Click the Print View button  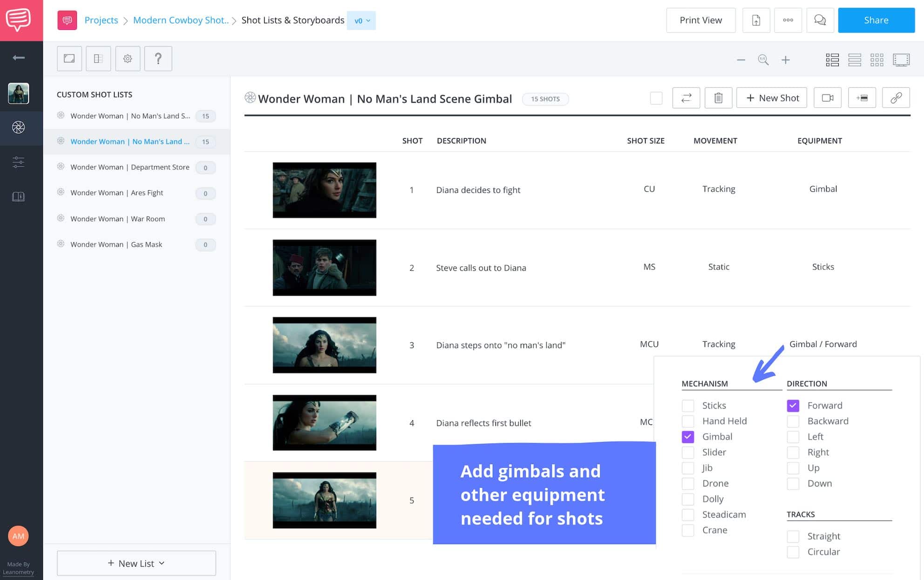700,20
